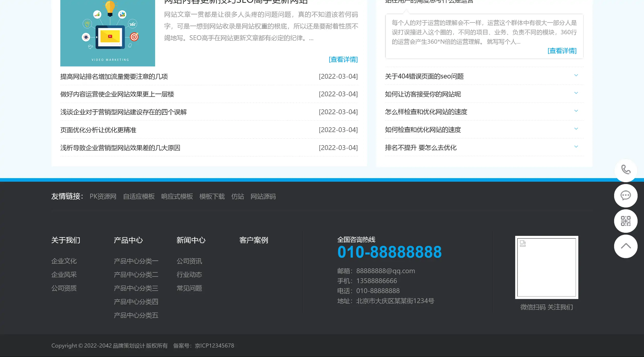
Task: Click the back-to-top arrow icon
Action: 626,246
